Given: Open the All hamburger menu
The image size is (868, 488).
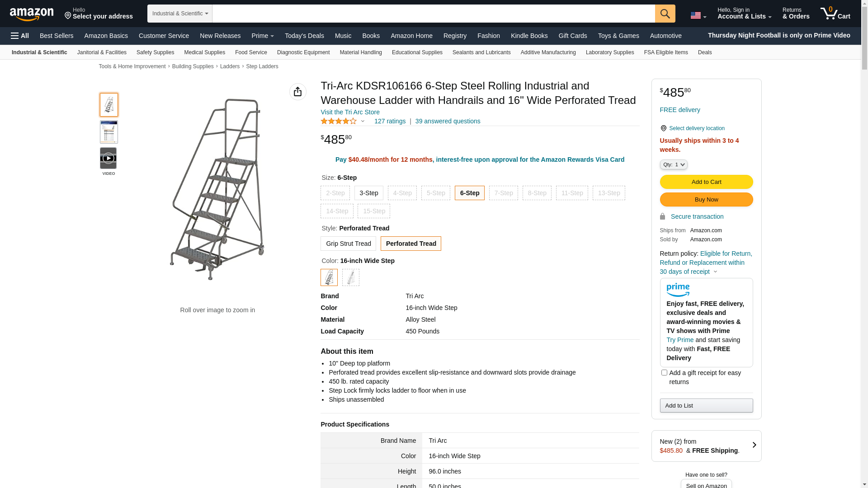Looking at the screenshot, I should coord(20,36).
